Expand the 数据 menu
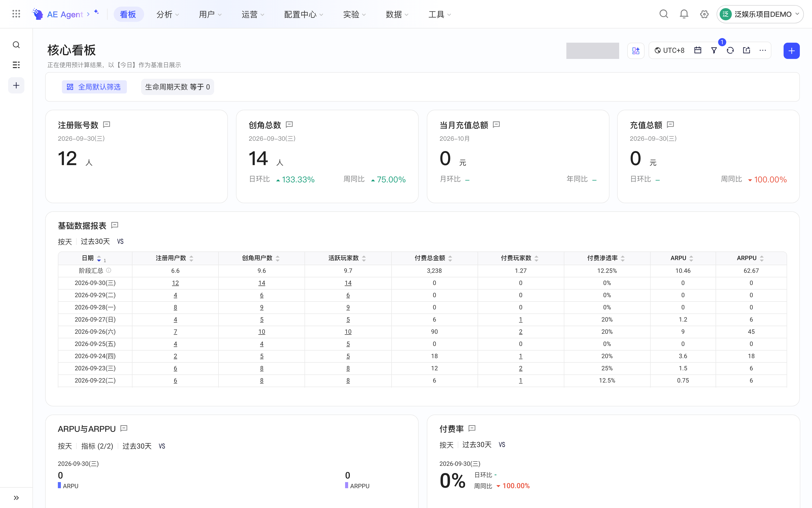The height and width of the screenshot is (508, 812). point(397,14)
